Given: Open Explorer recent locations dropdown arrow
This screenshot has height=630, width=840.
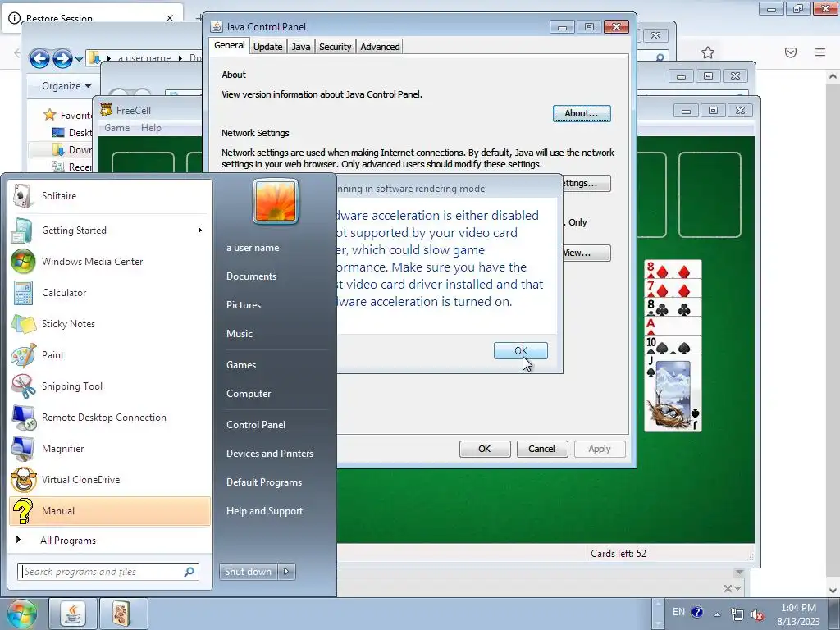Looking at the screenshot, I should (80, 58).
